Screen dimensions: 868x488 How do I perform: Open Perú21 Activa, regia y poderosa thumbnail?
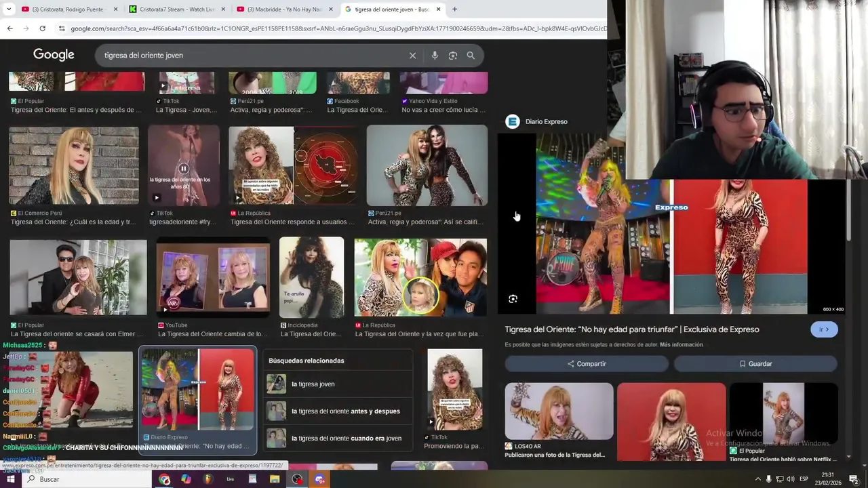point(427,165)
